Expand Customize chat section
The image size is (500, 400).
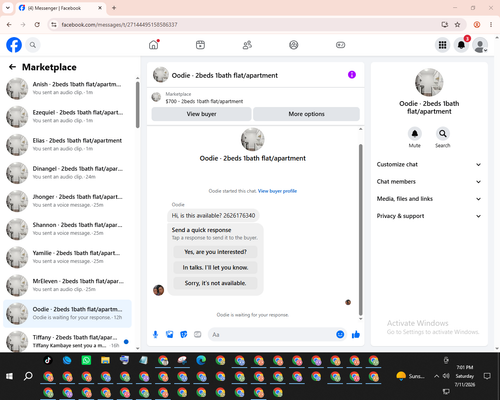click(429, 164)
